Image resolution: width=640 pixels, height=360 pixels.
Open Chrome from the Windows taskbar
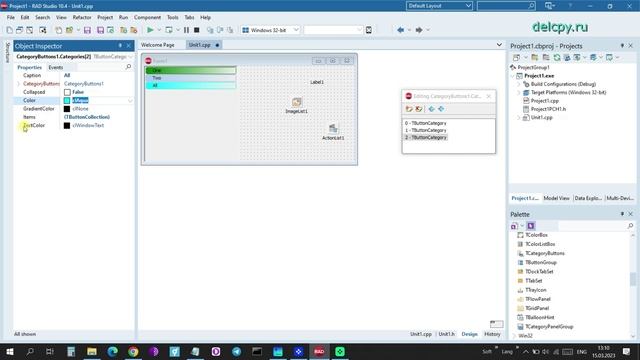[x=133, y=351]
